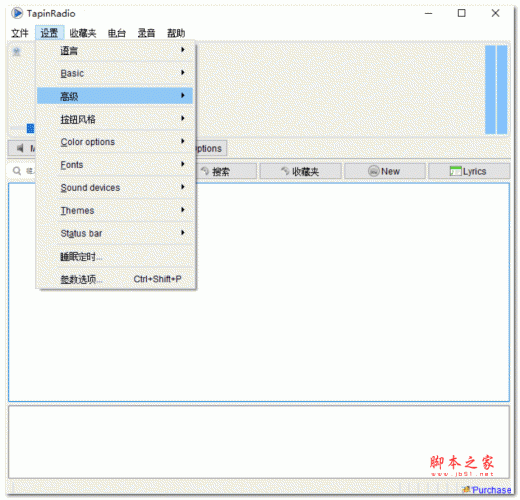Expand the 语言 submenu

click(x=115, y=51)
